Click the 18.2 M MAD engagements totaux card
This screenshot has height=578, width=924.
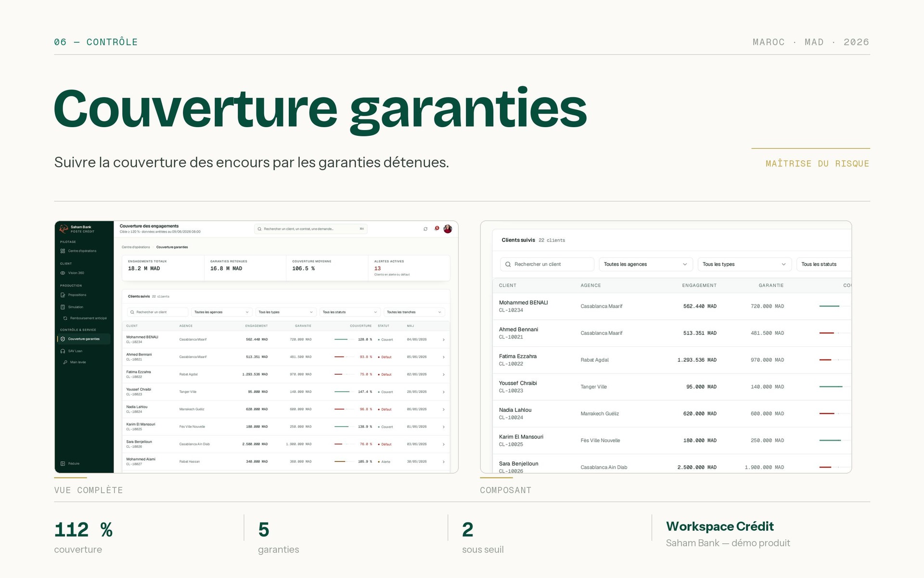click(163, 268)
